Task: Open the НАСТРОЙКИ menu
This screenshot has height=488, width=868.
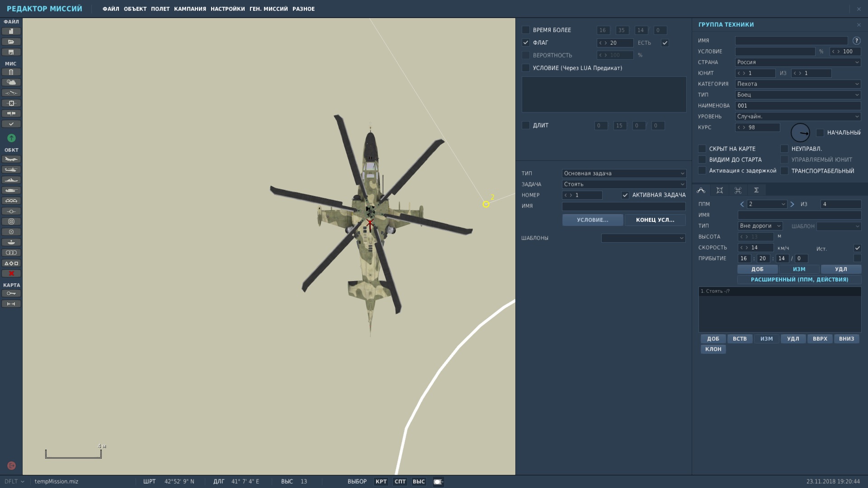Action: point(227,9)
